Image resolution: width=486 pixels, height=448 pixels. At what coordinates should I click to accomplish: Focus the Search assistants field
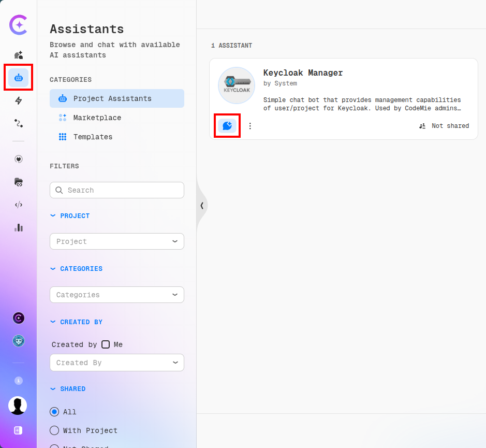pyautogui.click(x=117, y=190)
